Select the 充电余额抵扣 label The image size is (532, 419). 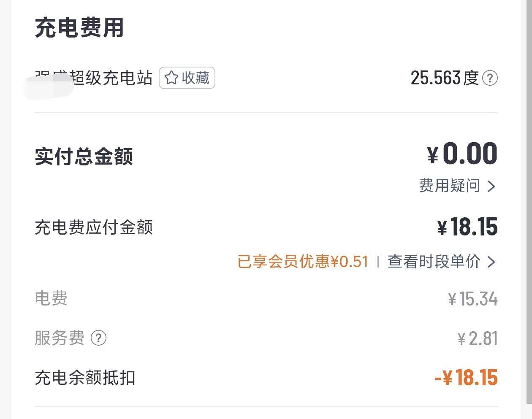(85, 378)
